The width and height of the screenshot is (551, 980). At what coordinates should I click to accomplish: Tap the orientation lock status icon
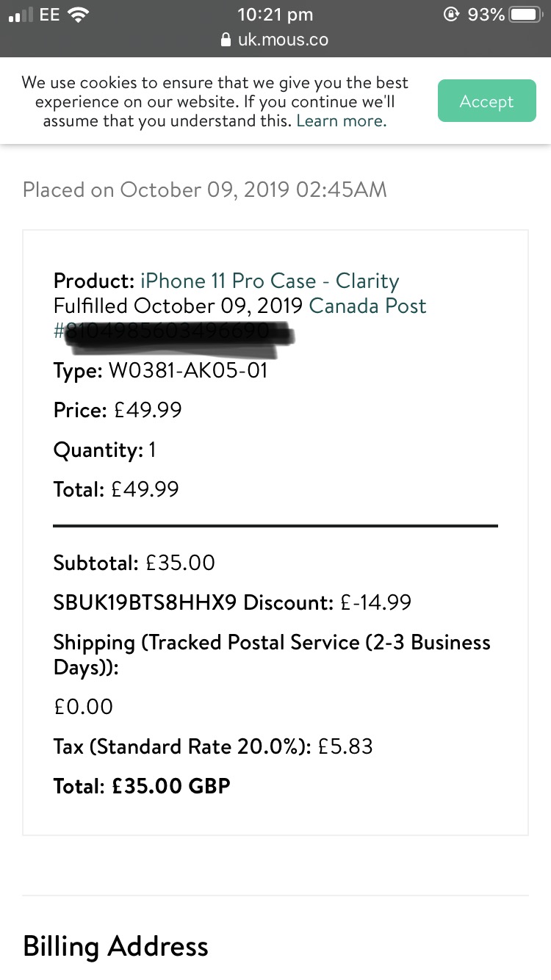pyautogui.click(x=451, y=15)
